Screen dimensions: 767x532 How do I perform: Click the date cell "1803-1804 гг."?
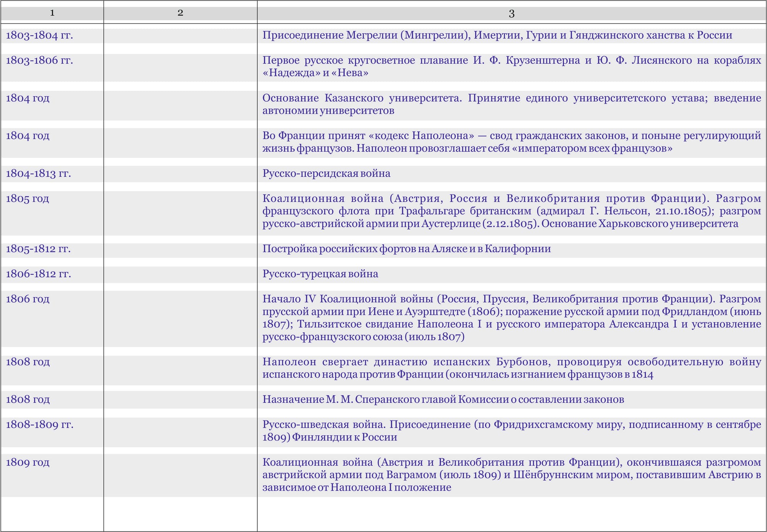click(x=40, y=35)
